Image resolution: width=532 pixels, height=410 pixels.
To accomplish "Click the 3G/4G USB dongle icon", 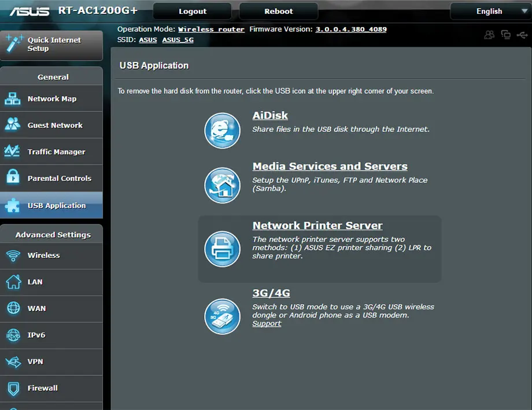I will (222, 316).
